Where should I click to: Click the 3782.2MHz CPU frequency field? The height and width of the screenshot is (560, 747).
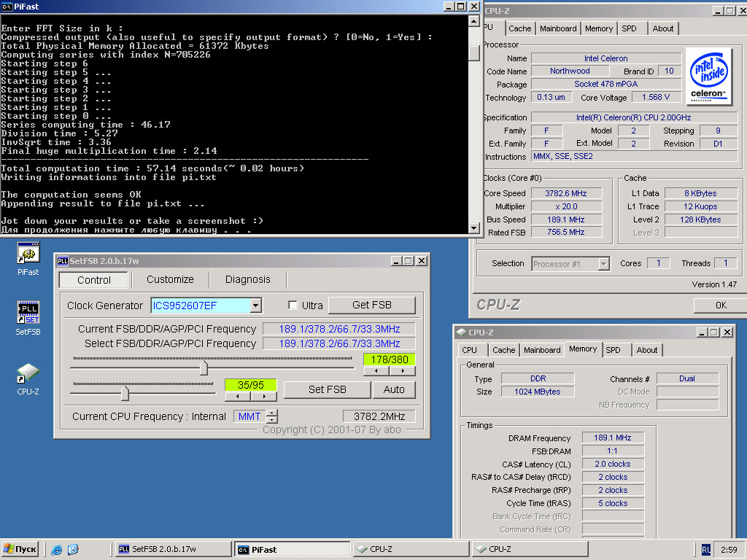tap(379, 416)
